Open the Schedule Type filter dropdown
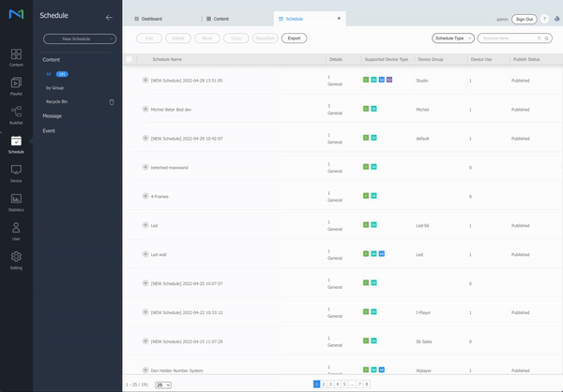Image resolution: width=563 pixels, height=392 pixels. tap(453, 38)
